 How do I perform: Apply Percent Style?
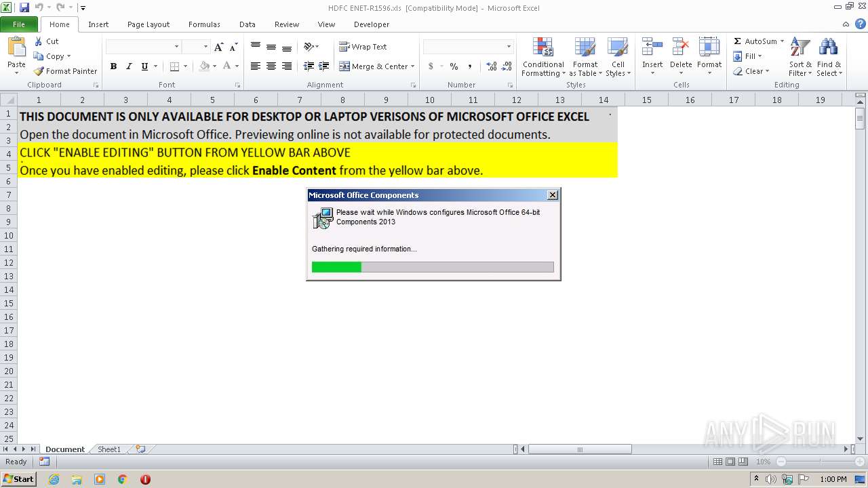coord(454,66)
